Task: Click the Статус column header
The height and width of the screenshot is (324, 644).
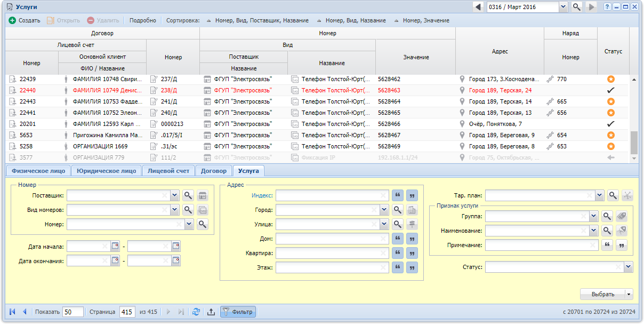Action: click(x=613, y=52)
